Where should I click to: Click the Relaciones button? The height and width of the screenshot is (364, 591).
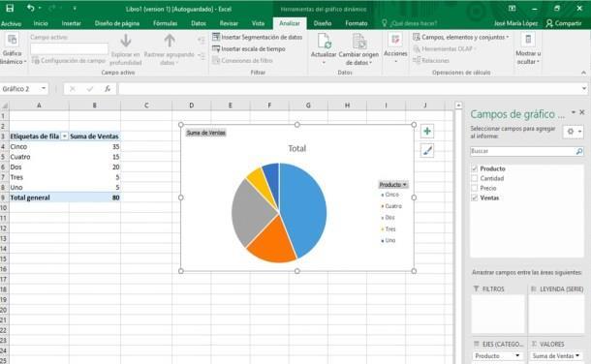431,60
